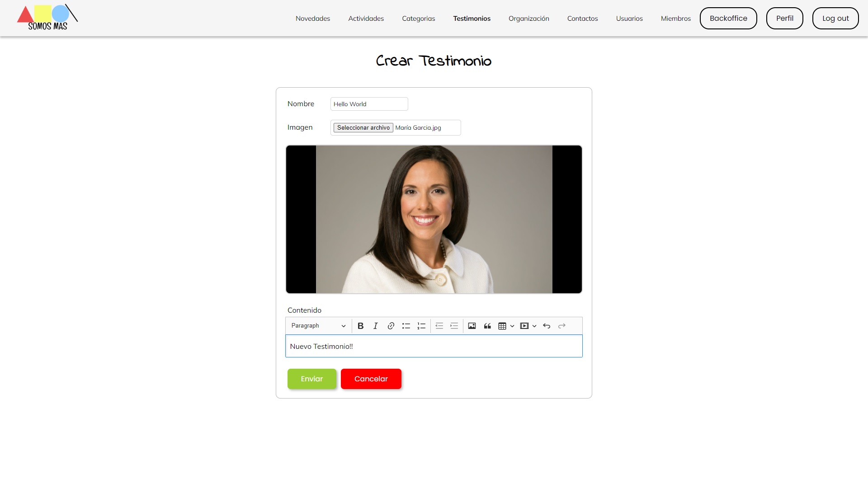Screen dimensions: 868x488
Task: Click the María Garcia.jpg filename
Action: coord(418,128)
